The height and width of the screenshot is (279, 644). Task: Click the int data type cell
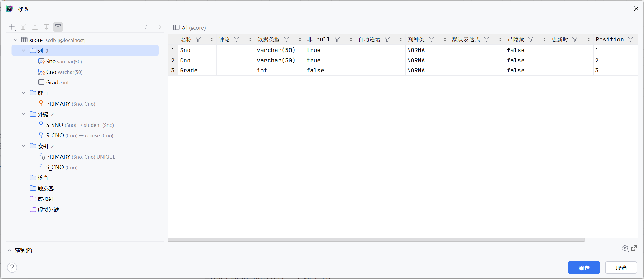coord(280,70)
